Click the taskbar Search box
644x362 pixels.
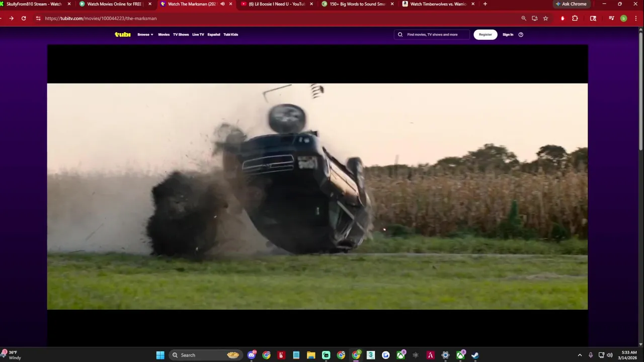(x=205, y=355)
